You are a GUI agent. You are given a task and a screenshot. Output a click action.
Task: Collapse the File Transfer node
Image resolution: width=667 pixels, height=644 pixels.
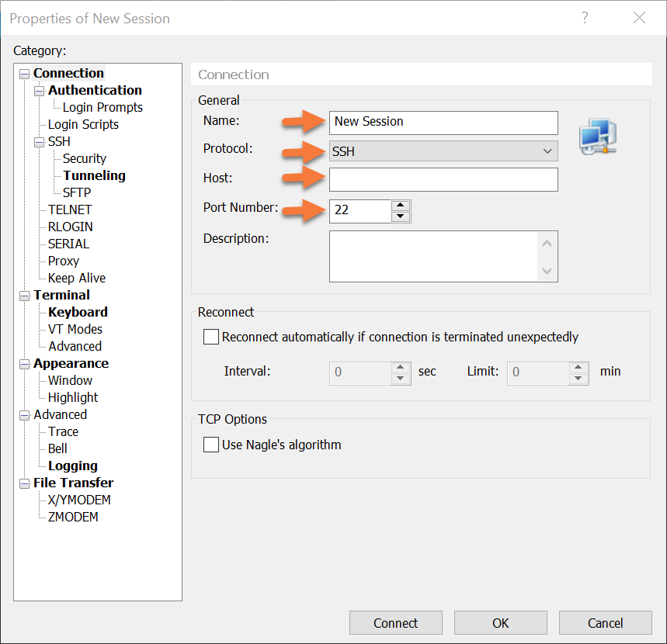24,483
